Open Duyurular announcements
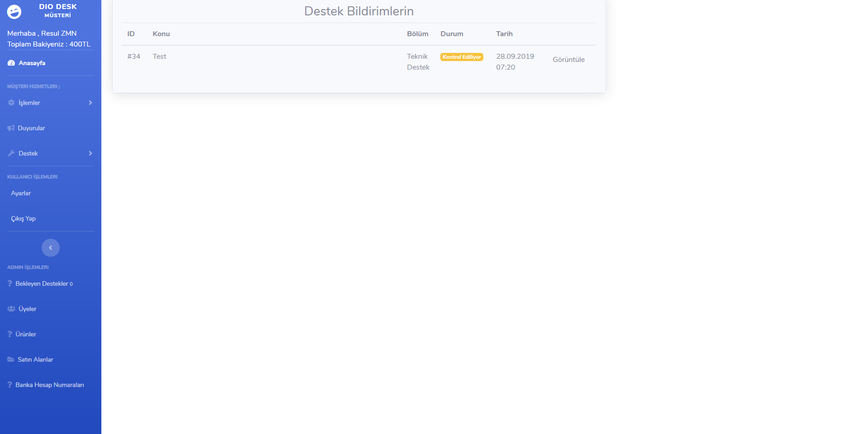Viewport: 868px width, 434px height. click(x=31, y=128)
